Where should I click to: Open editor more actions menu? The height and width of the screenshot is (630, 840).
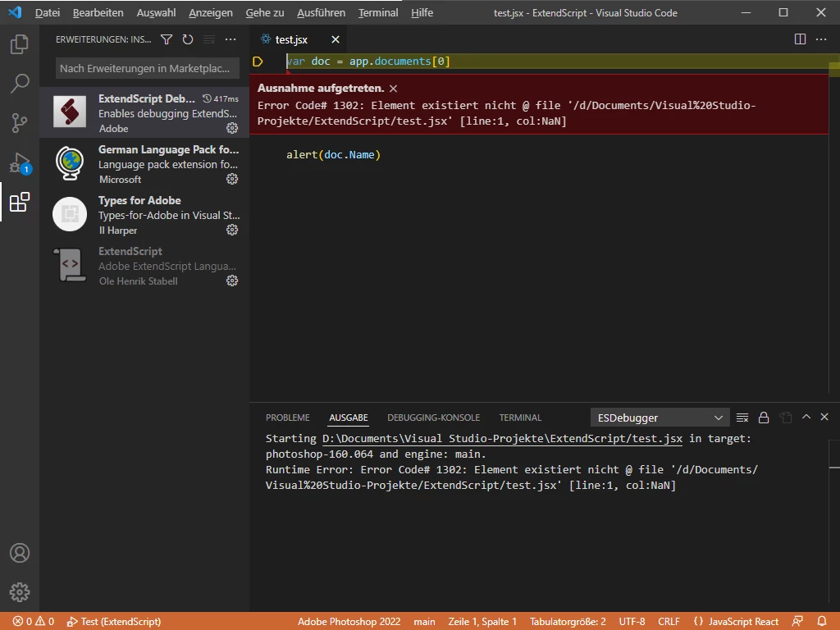click(820, 39)
